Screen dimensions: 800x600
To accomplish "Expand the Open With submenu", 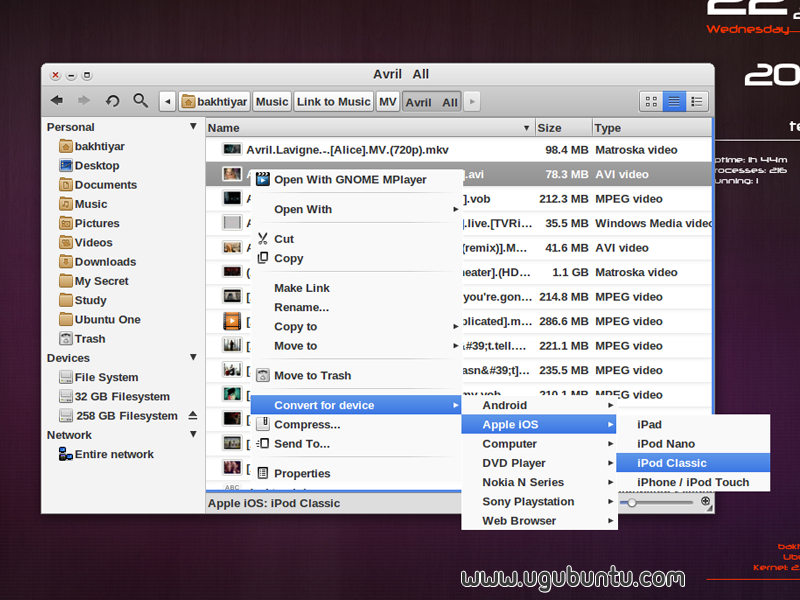I will (356, 209).
